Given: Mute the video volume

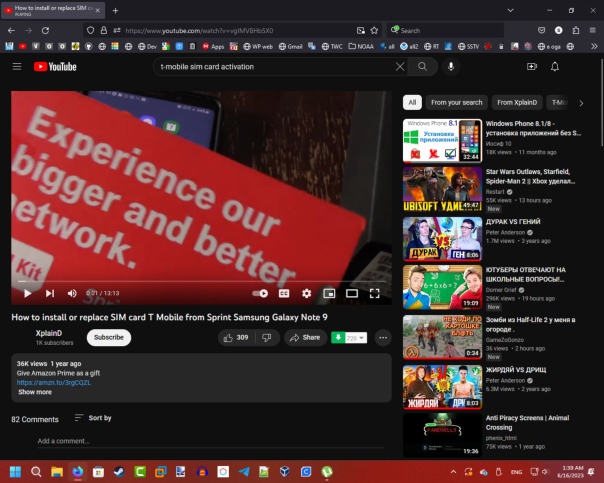Looking at the screenshot, I should click(x=72, y=293).
